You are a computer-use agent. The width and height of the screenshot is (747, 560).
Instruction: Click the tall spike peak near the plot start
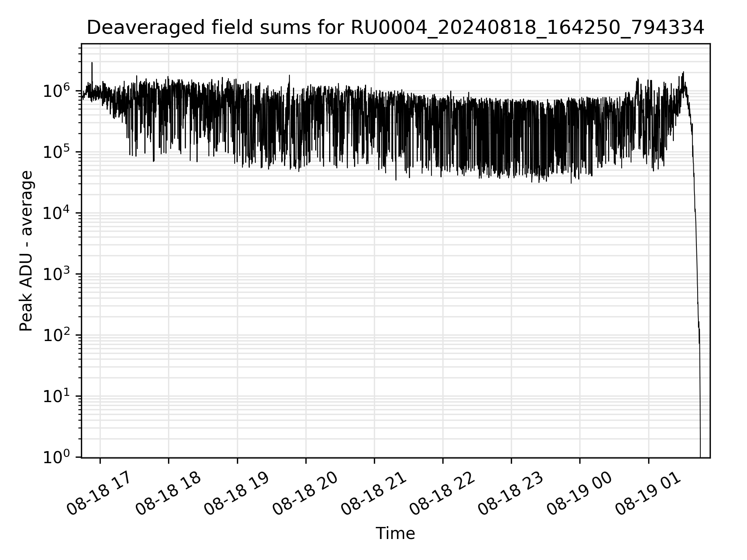(92, 63)
